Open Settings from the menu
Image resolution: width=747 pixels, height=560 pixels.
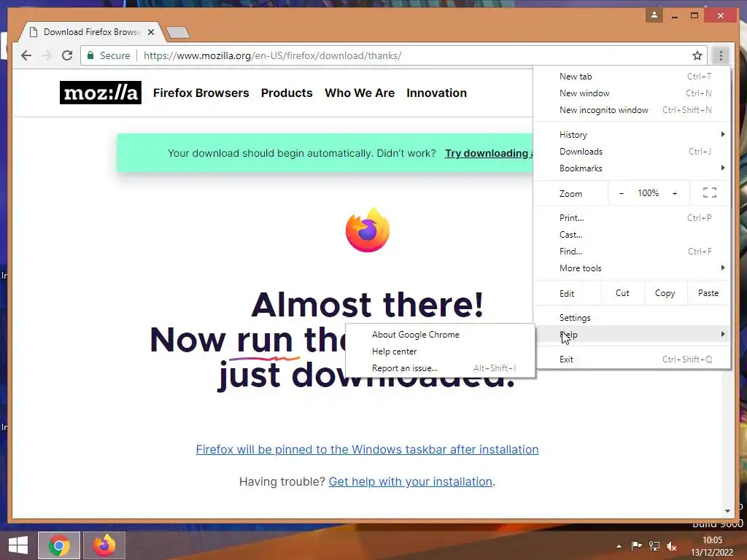(x=632, y=318)
